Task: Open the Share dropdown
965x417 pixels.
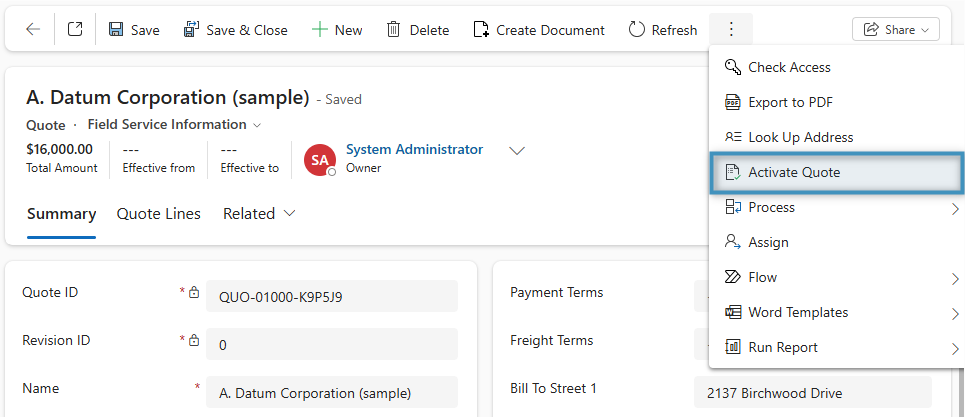Action: pos(895,30)
